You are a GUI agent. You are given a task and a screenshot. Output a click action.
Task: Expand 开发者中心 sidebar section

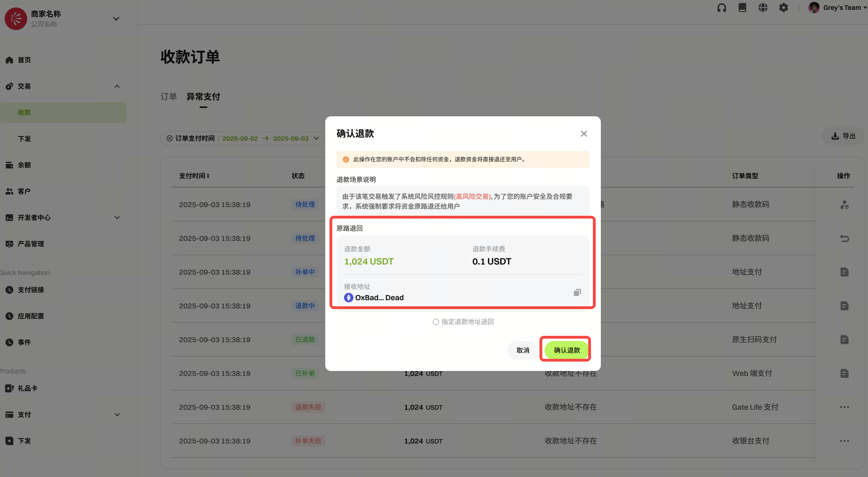[x=117, y=218]
